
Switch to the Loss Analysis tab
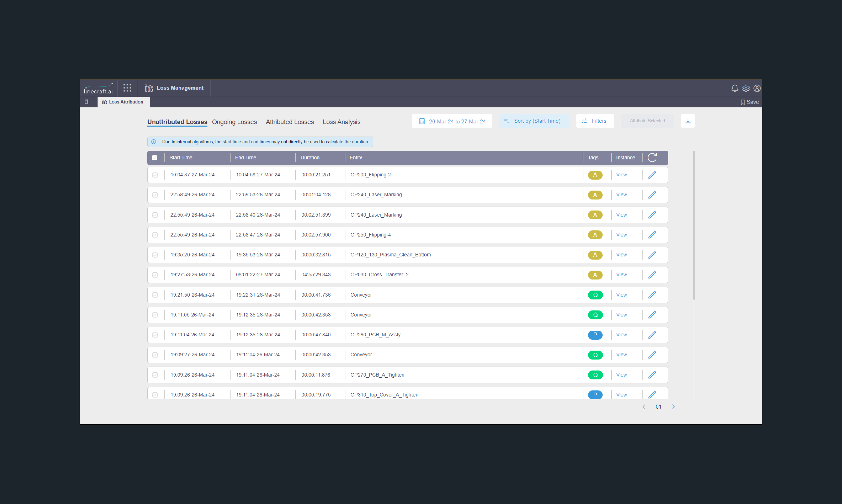(341, 122)
